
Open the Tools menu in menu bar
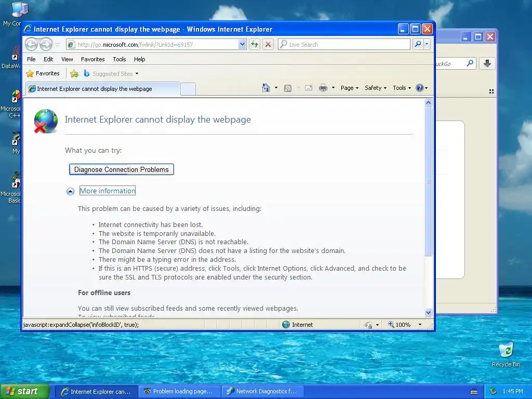pyautogui.click(x=119, y=59)
